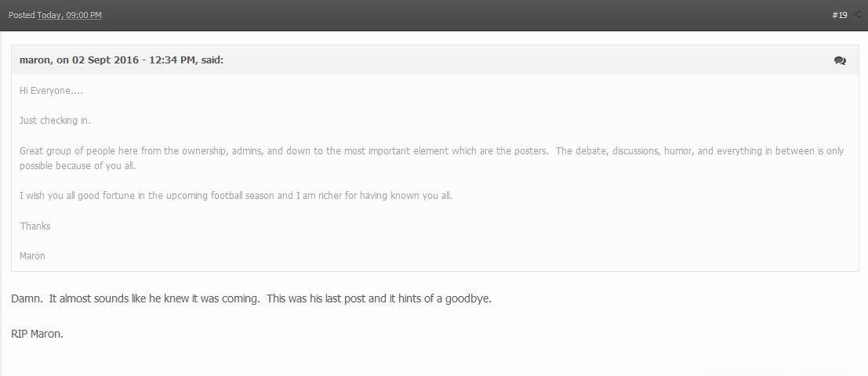This screenshot has height=376, width=868.
Task: Click the 'Great group of people here' sentence
Action: [x=285, y=151]
